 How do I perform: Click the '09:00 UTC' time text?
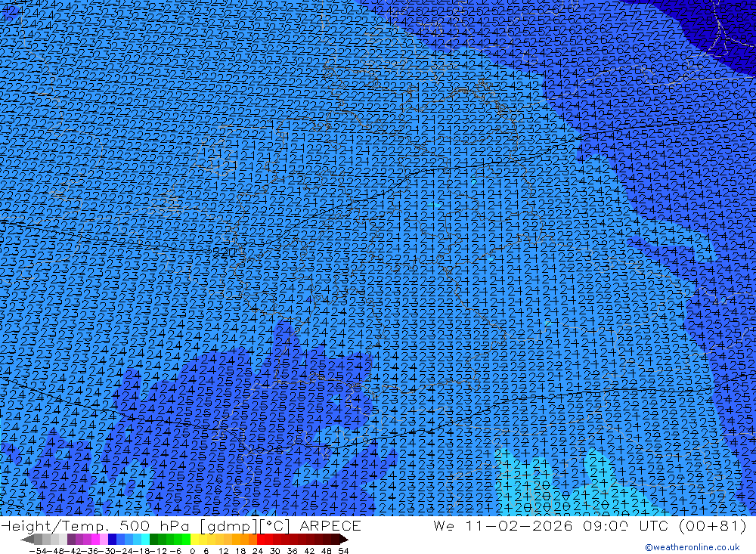pos(627,526)
